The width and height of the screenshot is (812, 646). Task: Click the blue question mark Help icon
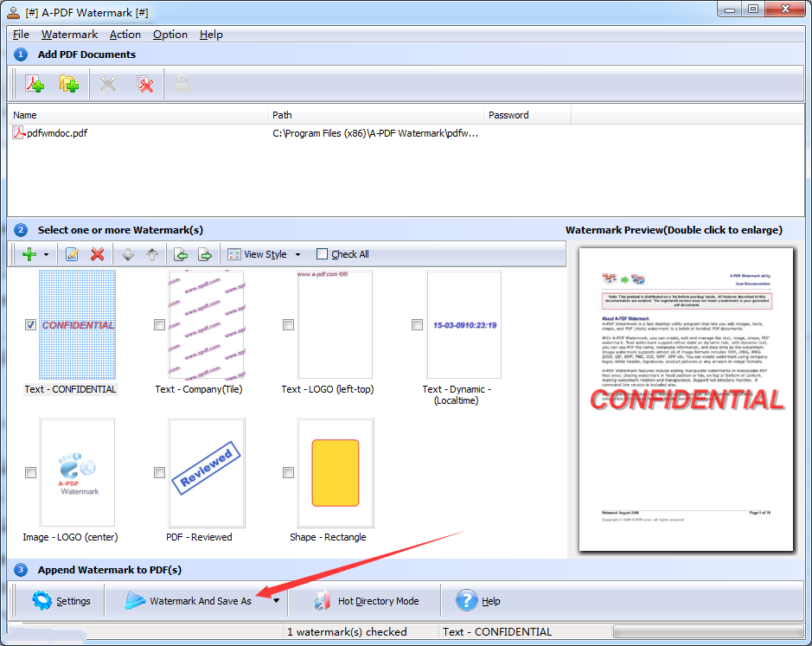(x=467, y=600)
